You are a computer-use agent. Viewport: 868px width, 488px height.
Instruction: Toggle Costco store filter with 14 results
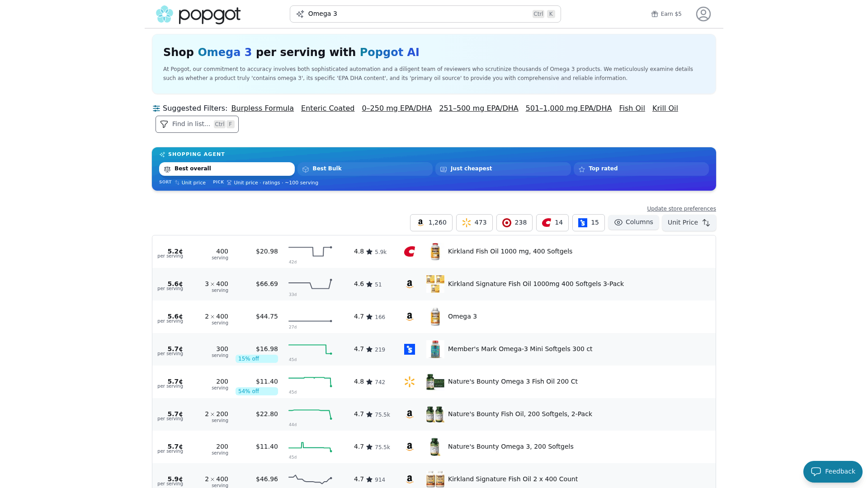pyautogui.click(x=552, y=223)
